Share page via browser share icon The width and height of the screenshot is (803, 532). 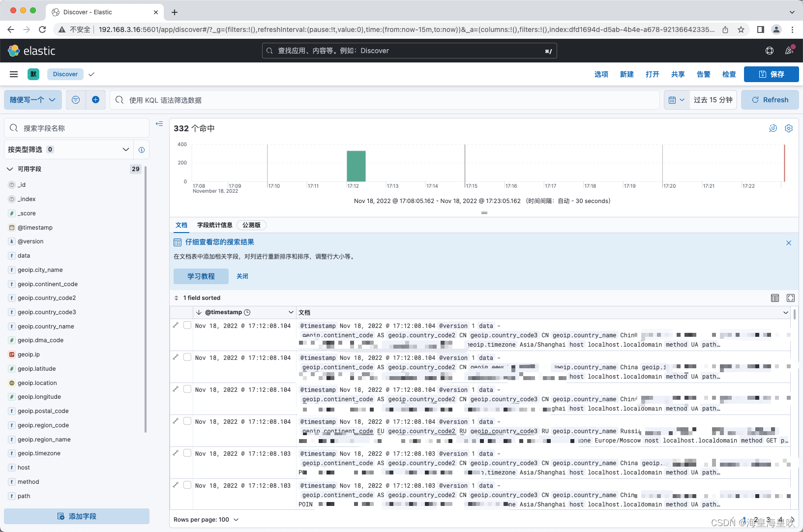click(x=725, y=30)
